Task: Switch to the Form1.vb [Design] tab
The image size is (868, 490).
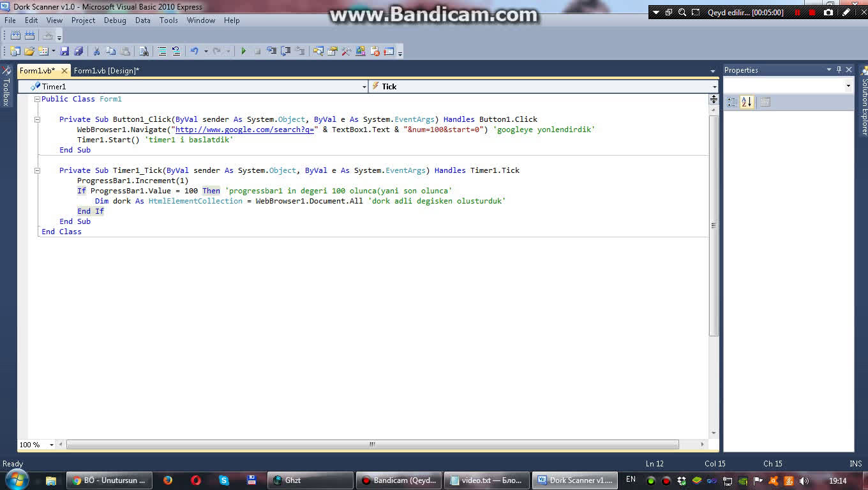Action: point(106,71)
